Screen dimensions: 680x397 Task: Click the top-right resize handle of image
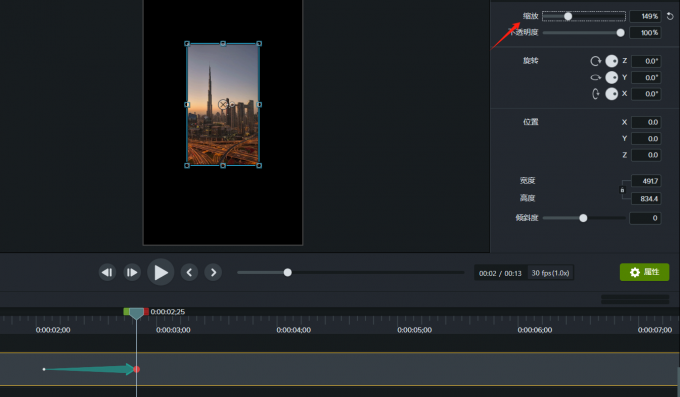259,43
